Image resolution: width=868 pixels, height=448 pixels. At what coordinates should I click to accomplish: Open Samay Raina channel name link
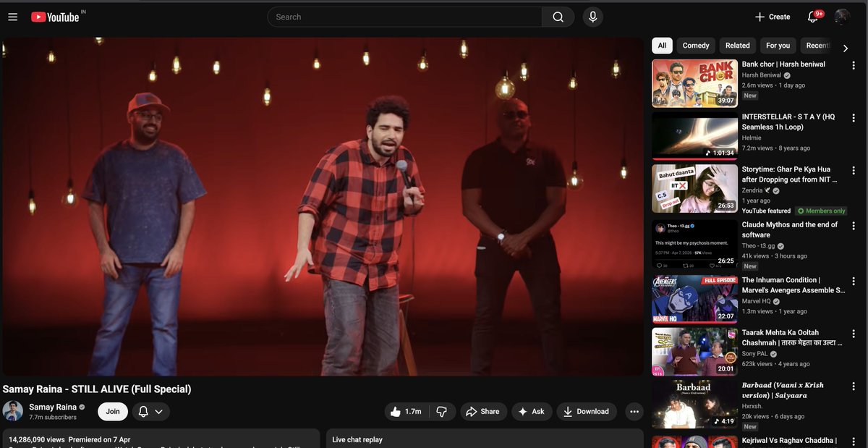point(53,407)
